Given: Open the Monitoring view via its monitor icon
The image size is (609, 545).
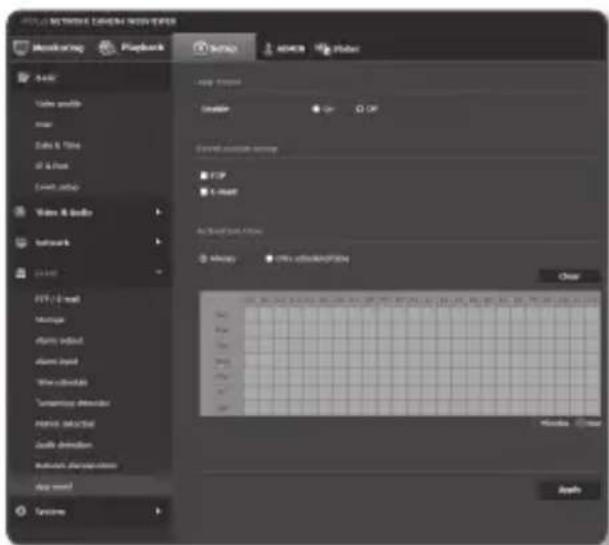Looking at the screenshot, I should [x=20, y=48].
